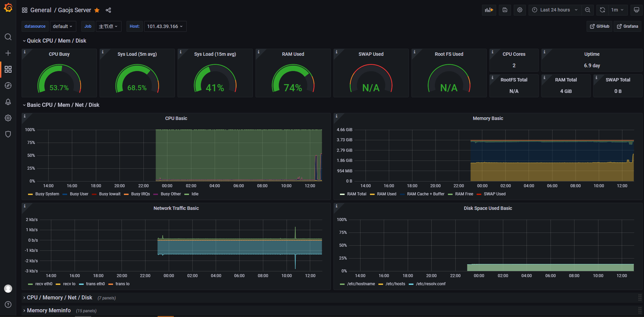Viewport: 644px width, 317px height.
Task: Toggle Idle series in CPU Basic legend
Action: [x=195, y=194]
